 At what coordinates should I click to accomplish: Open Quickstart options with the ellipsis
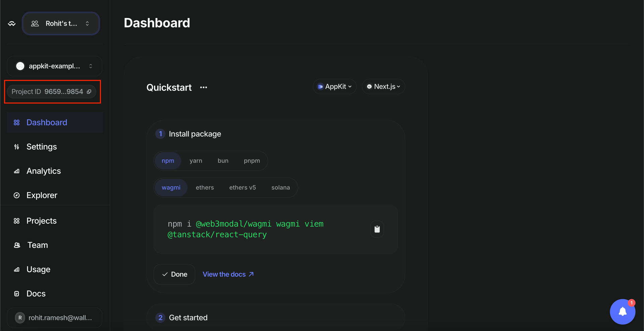[x=204, y=88]
